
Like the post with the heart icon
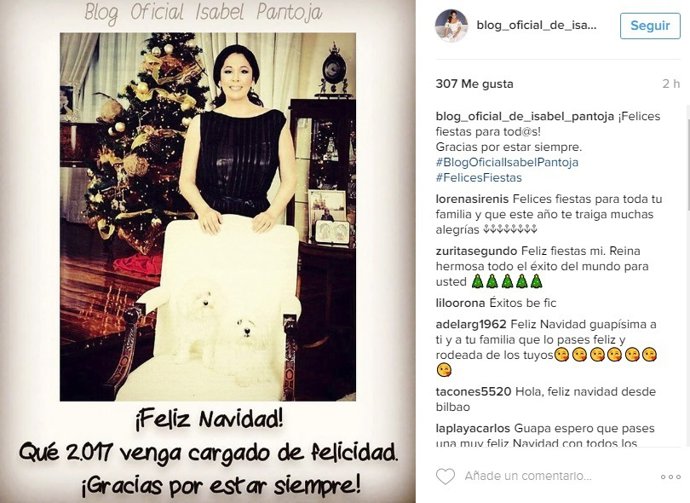click(x=445, y=476)
